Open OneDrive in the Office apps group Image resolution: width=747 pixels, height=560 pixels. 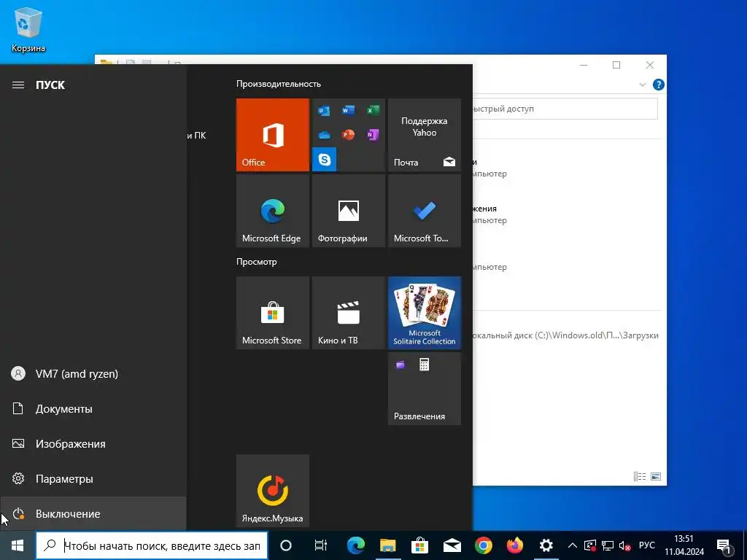(324, 135)
